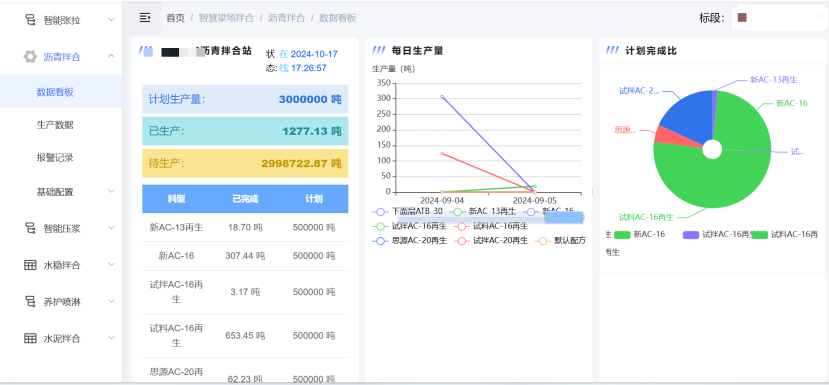Click the green data point on 2024-09-05
This screenshot has width=829, height=385.
[535, 186]
